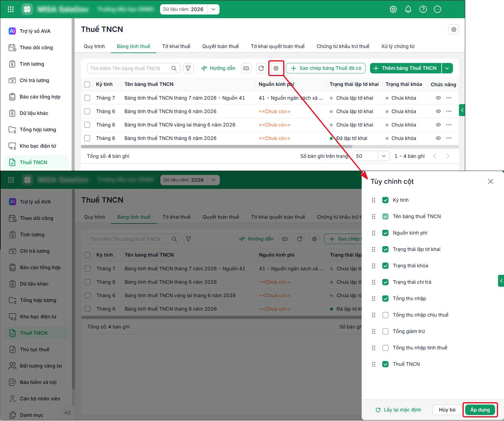Viewport: 504px width, 421px height.
Task: Open Chi trả lương in the top sidebar
Action: tap(36, 80)
